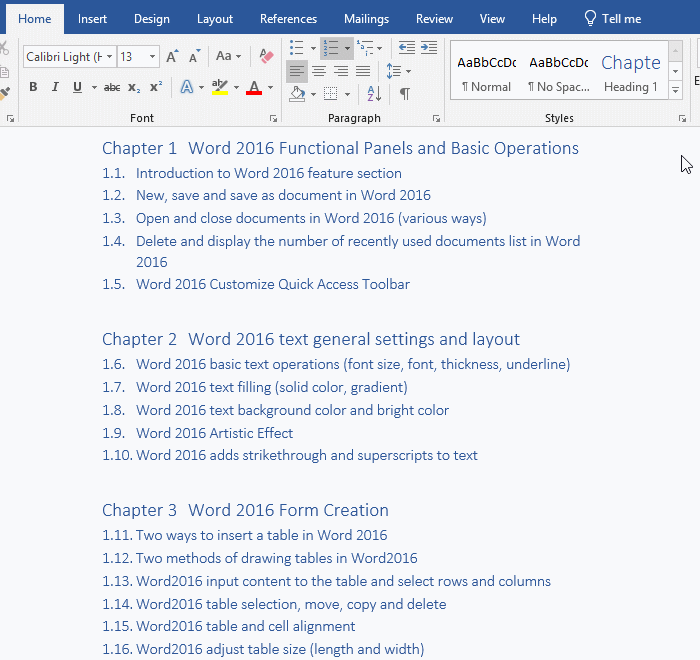Click the Bullets list icon
The image size is (700, 660).
tap(297, 47)
